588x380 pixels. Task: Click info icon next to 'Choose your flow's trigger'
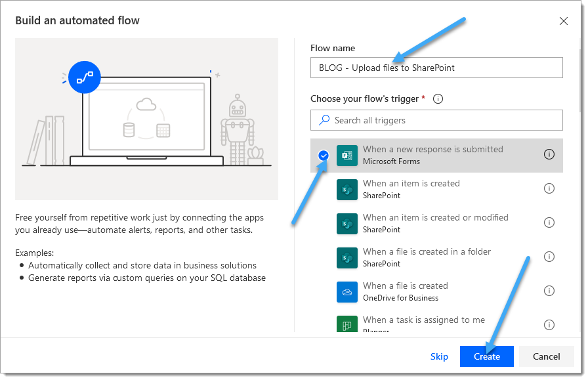tap(438, 98)
